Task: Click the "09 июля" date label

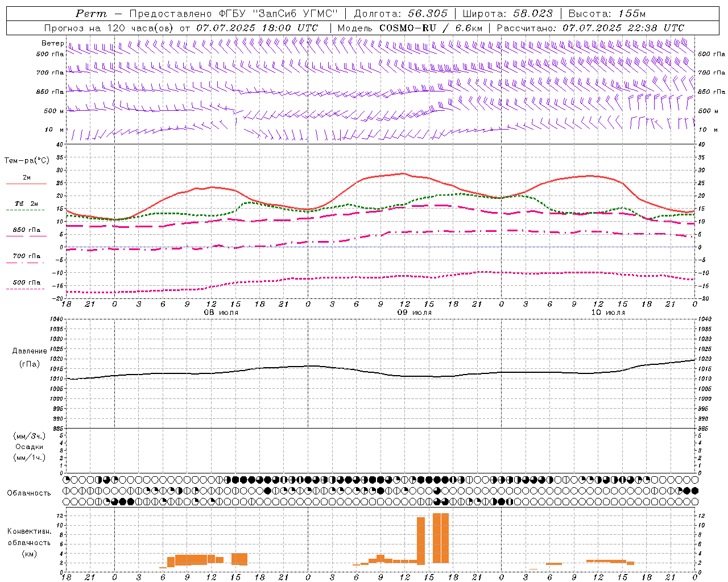Action: [415, 313]
